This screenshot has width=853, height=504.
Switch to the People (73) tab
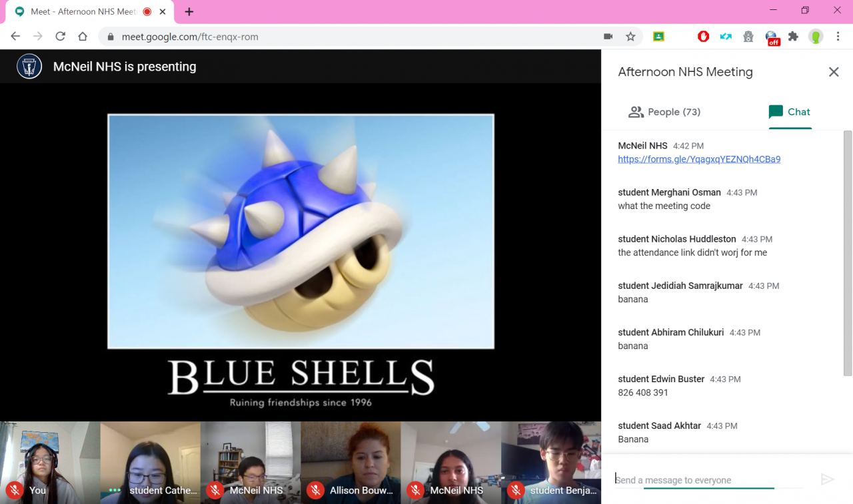(x=664, y=112)
